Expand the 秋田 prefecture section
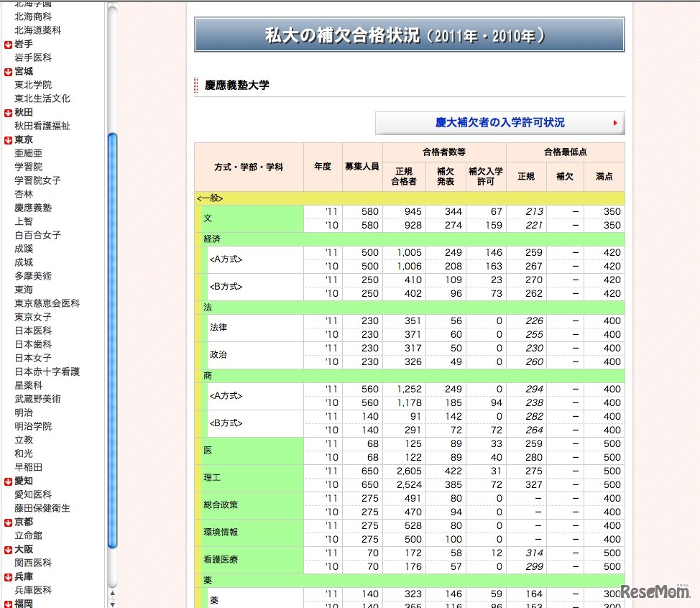The width and height of the screenshot is (700, 608). click(9, 112)
